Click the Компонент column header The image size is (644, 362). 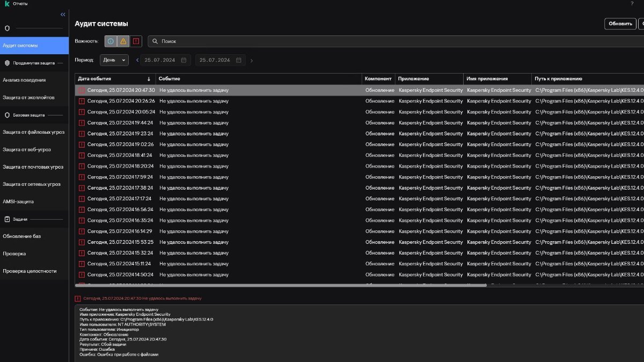point(378,79)
